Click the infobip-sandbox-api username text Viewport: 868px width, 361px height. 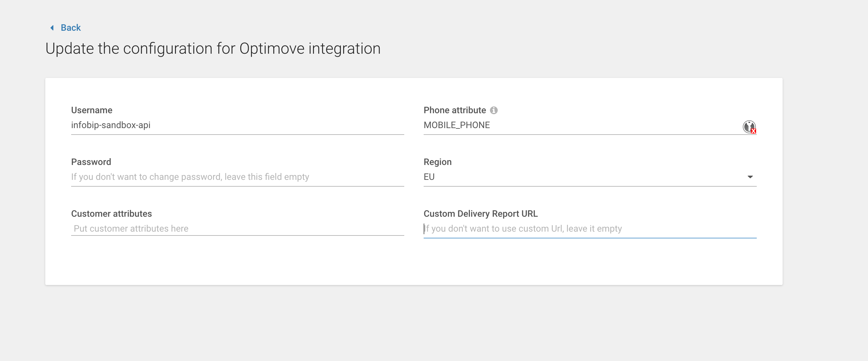click(x=111, y=125)
